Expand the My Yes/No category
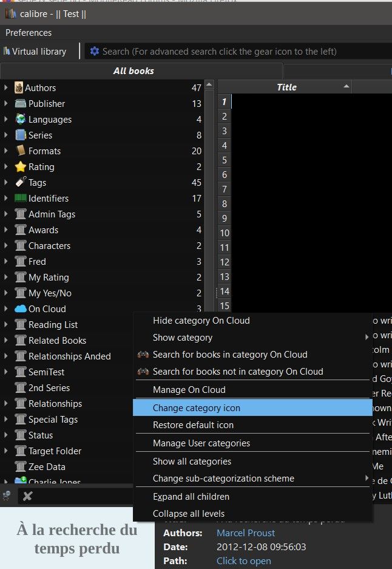This screenshot has width=392, height=569. pos(6,293)
